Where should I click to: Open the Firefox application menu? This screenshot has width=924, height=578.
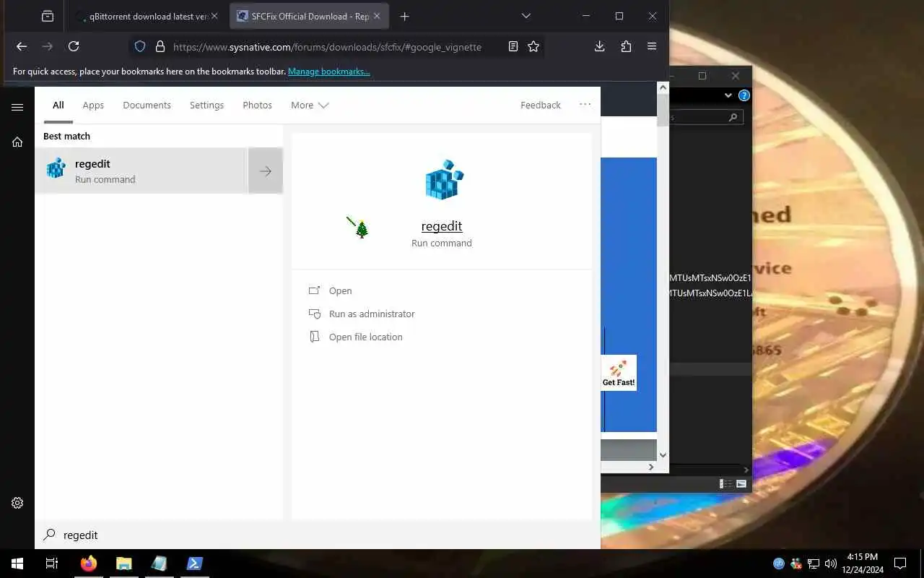coord(652,46)
